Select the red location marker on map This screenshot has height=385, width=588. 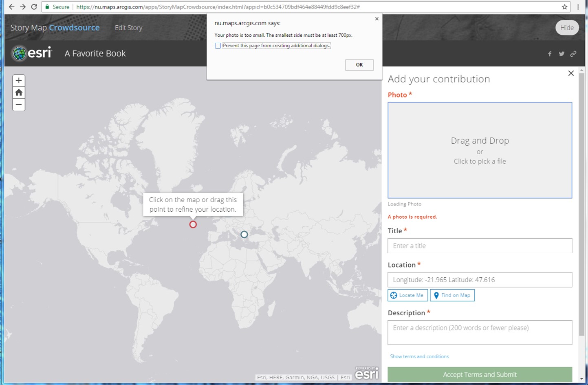coord(193,224)
